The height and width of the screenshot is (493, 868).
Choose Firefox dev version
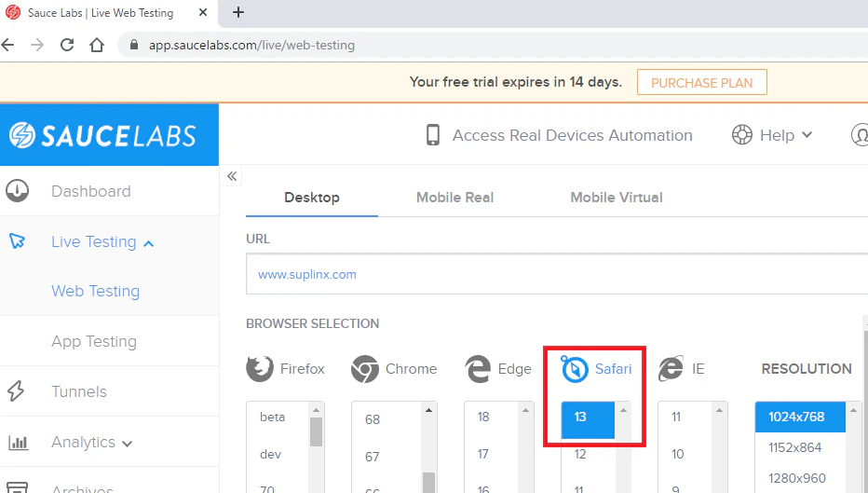271,454
